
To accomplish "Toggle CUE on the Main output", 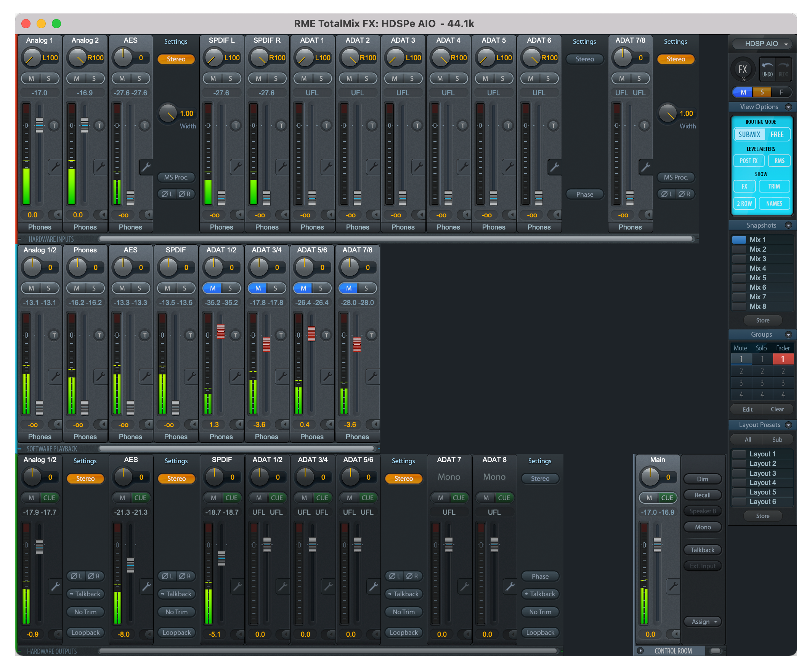I will pos(667,498).
